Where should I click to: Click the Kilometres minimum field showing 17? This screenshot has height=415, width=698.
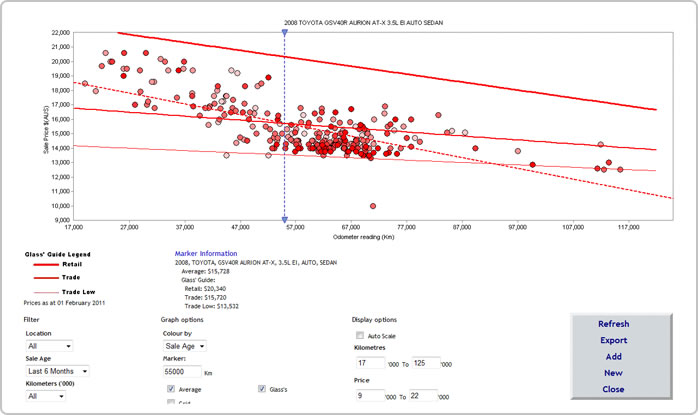tap(370, 363)
